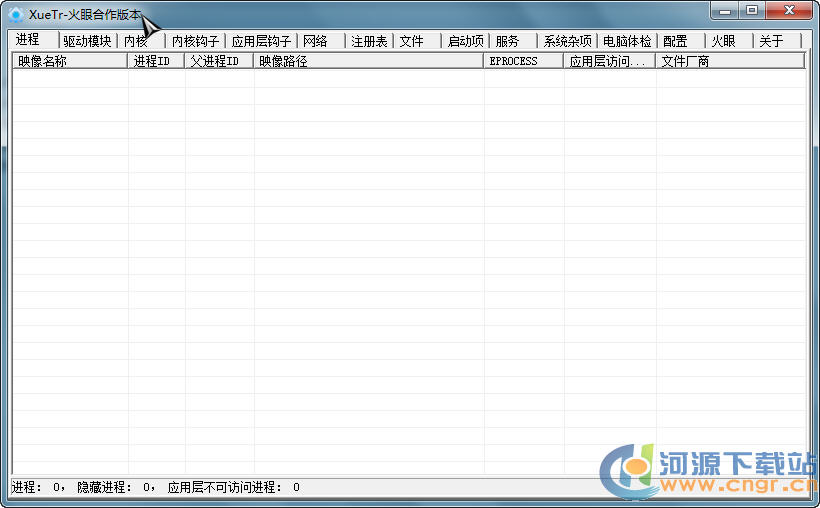Sort by 文件厂商 column header
820x508 pixels.
(731, 61)
